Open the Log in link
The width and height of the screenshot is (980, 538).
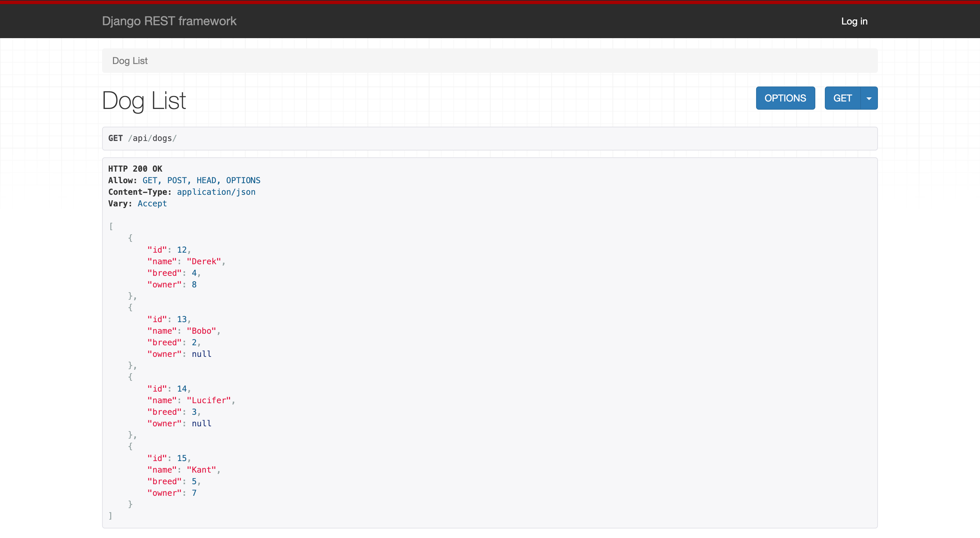(x=854, y=21)
